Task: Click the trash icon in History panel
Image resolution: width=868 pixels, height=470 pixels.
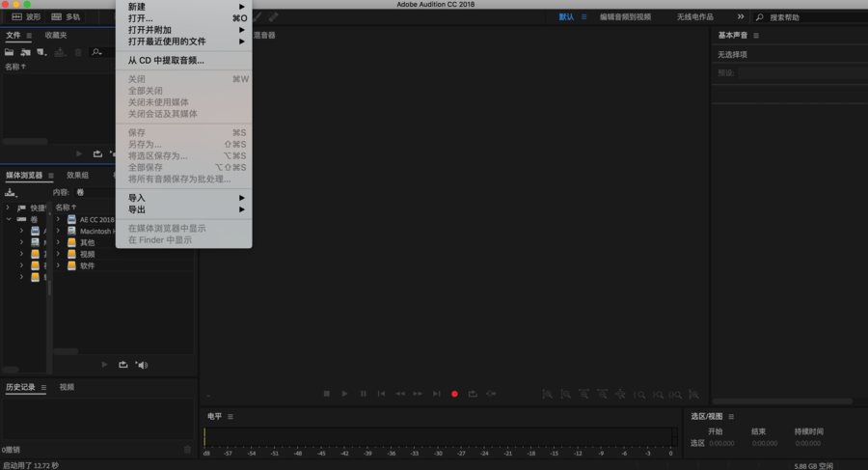Action: (x=188, y=450)
